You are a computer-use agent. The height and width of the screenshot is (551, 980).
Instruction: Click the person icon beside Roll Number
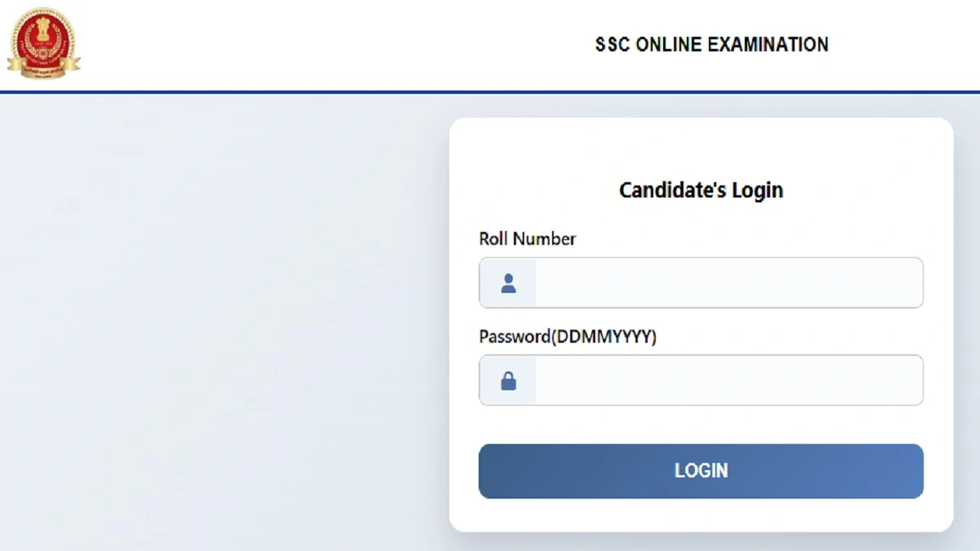point(508,283)
